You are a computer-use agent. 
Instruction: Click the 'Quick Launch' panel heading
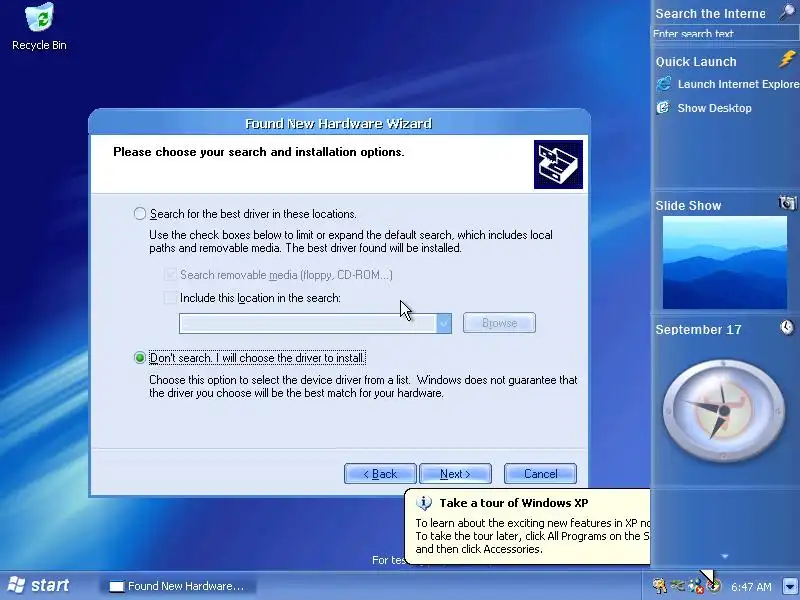pos(696,62)
